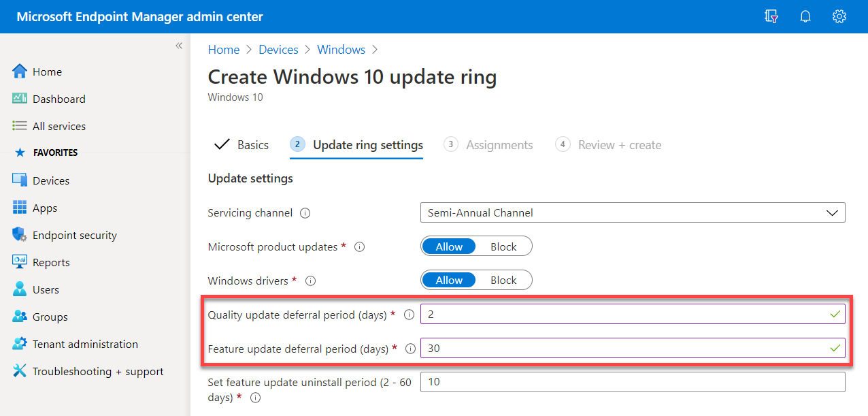Image resolution: width=868 pixels, height=416 pixels.
Task: Click the "Update settings" section heading
Action: point(250,178)
